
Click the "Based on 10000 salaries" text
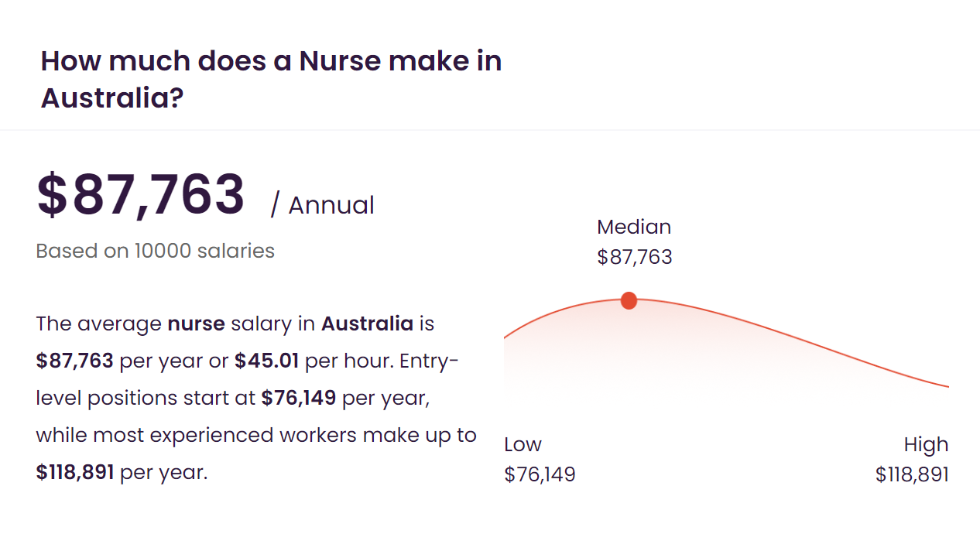click(x=156, y=251)
